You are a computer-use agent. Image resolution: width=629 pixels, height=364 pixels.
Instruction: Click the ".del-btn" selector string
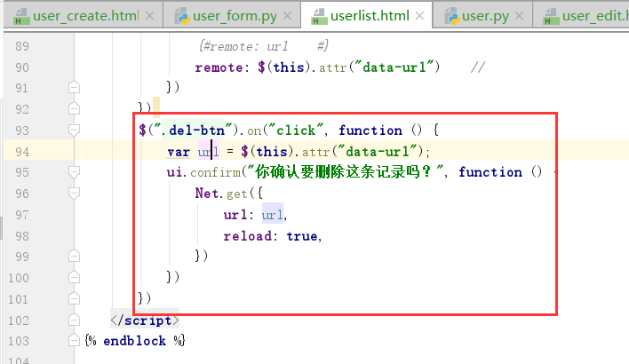pyautogui.click(x=194, y=130)
